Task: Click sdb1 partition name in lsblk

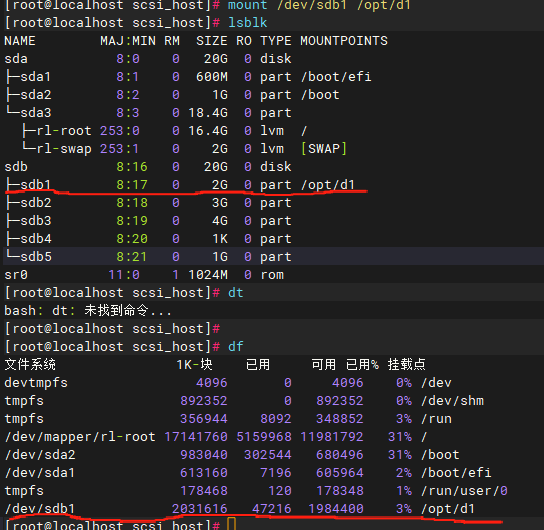Action: click(x=35, y=185)
